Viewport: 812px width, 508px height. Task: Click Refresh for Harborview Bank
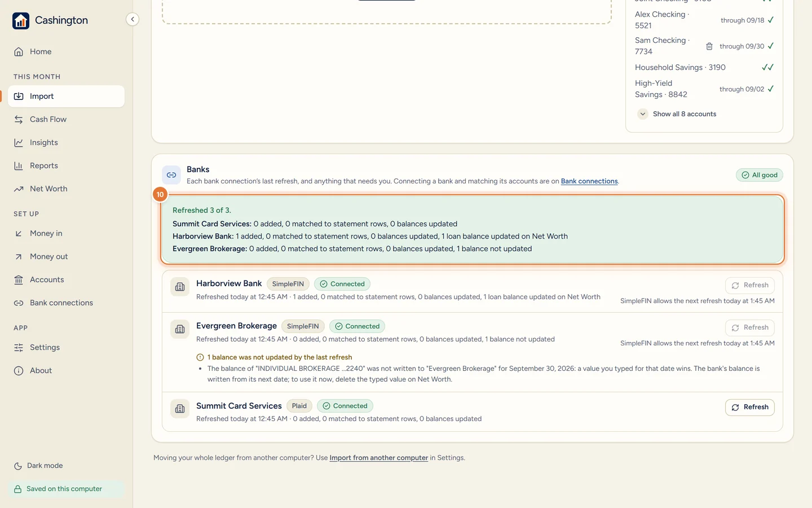749,285
